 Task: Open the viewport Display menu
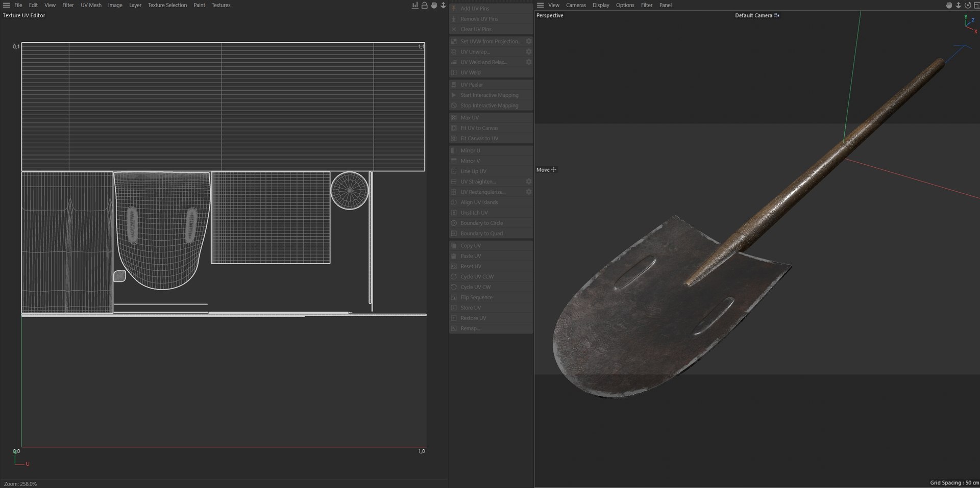601,5
